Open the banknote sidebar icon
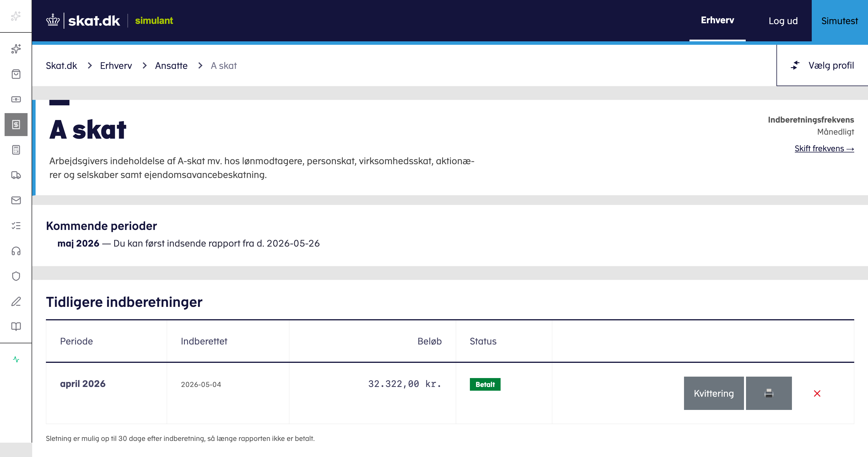Image resolution: width=868 pixels, height=457 pixels. [16, 99]
